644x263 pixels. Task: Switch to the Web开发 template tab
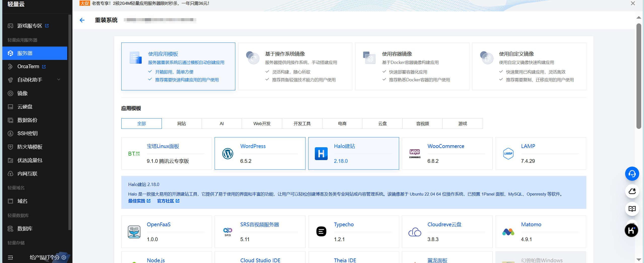click(x=262, y=124)
